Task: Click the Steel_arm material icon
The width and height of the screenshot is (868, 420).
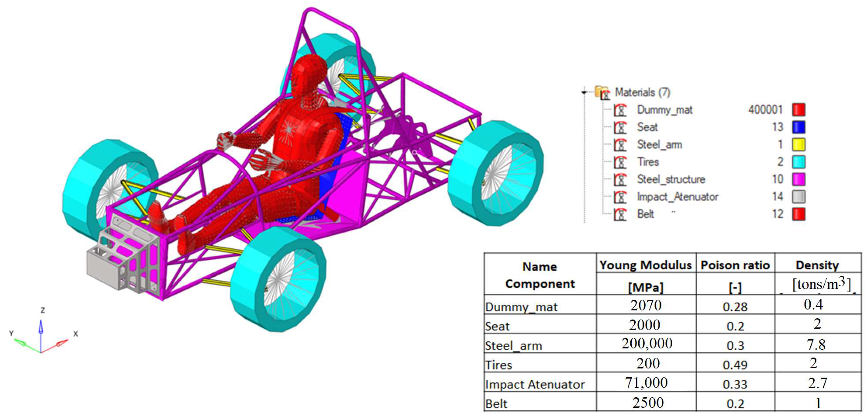Action: click(x=620, y=145)
